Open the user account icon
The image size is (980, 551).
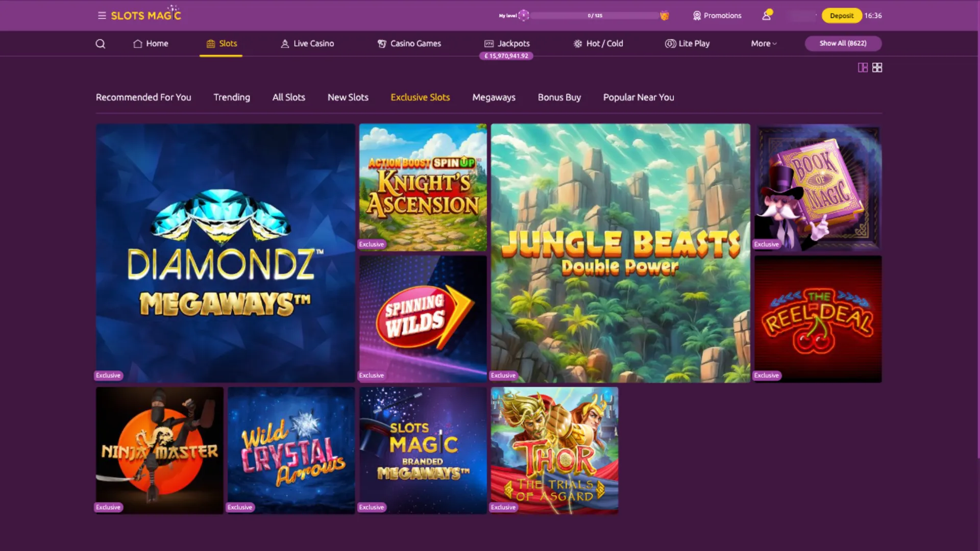coord(767,15)
